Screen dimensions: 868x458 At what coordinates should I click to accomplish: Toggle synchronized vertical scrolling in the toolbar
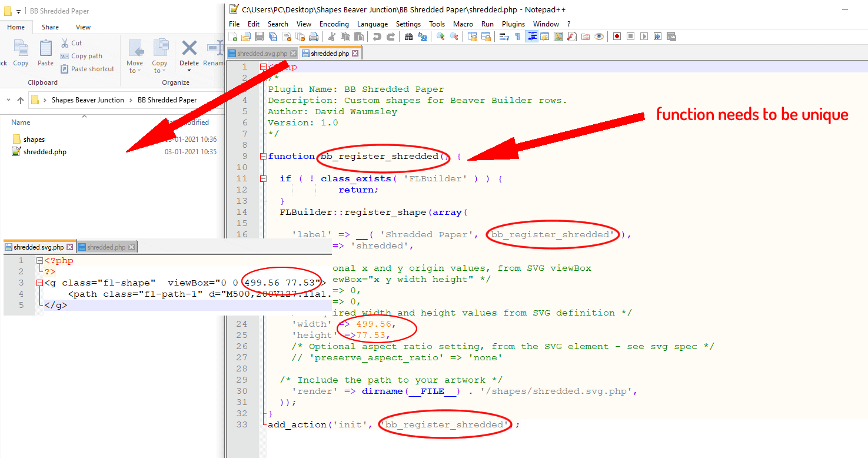pyautogui.click(x=472, y=36)
